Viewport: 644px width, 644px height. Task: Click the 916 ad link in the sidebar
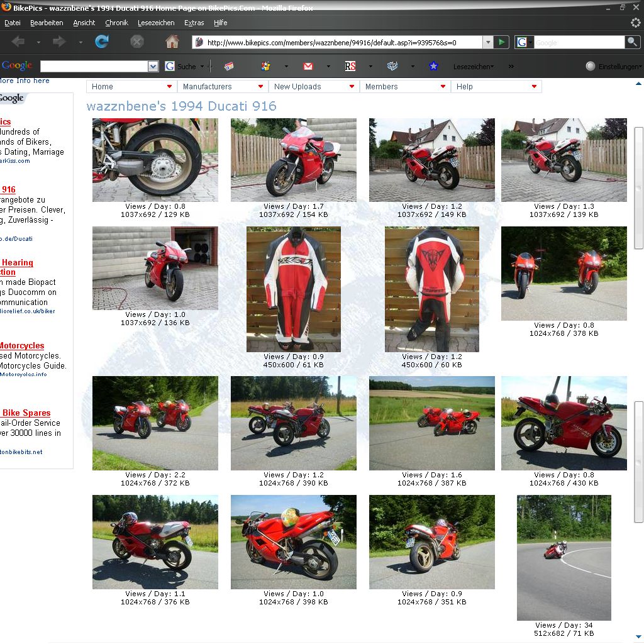coord(8,189)
